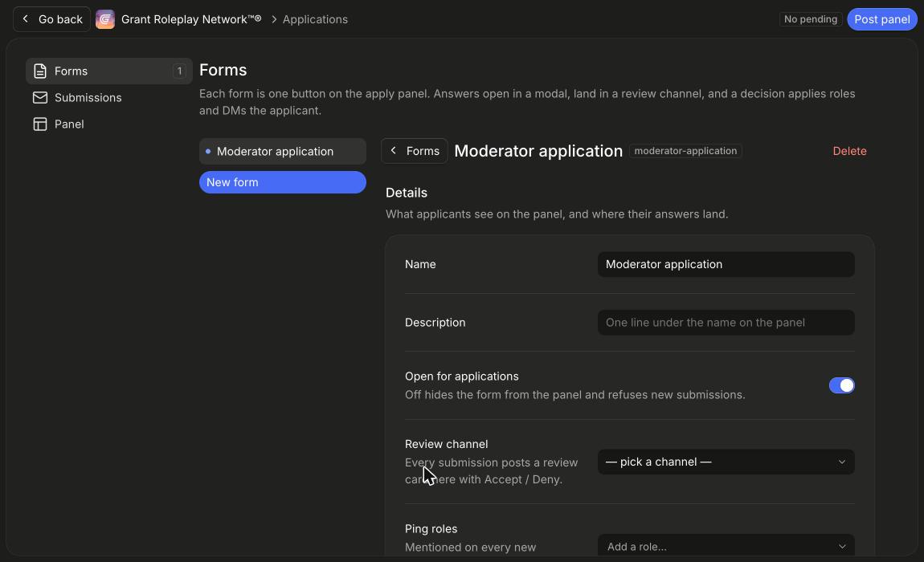Click the Details section heading
Image resolution: width=924 pixels, height=562 pixels.
407,193
